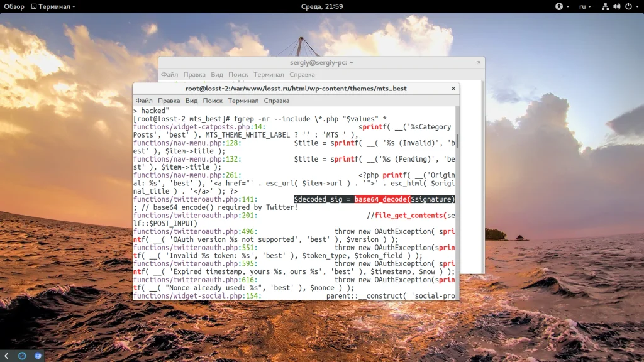Screen dimensions: 644x362
Task: Open the clock and calendar Среда, 21:59
Action: point(322,6)
